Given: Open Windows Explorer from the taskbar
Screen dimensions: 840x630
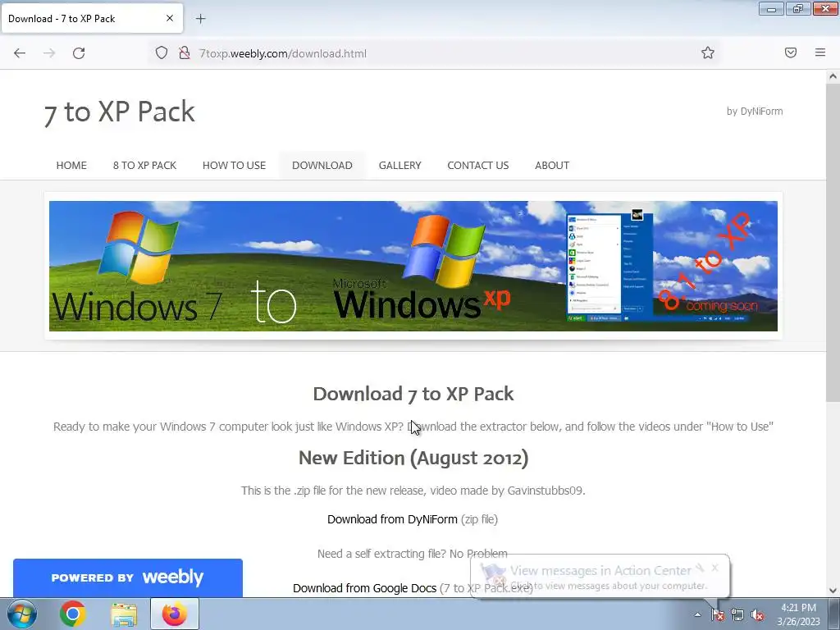Looking at the screenshot, I should pos(124,614).
